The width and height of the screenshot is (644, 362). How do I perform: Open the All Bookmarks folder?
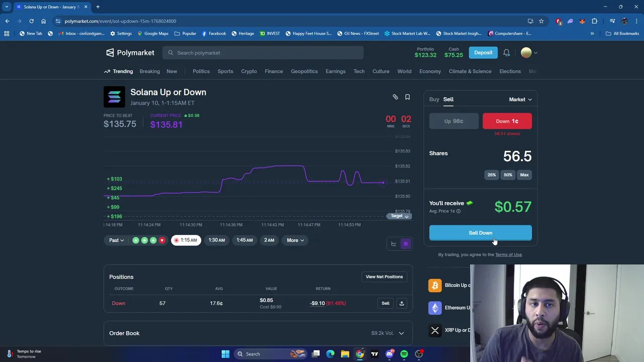[622, 34]
